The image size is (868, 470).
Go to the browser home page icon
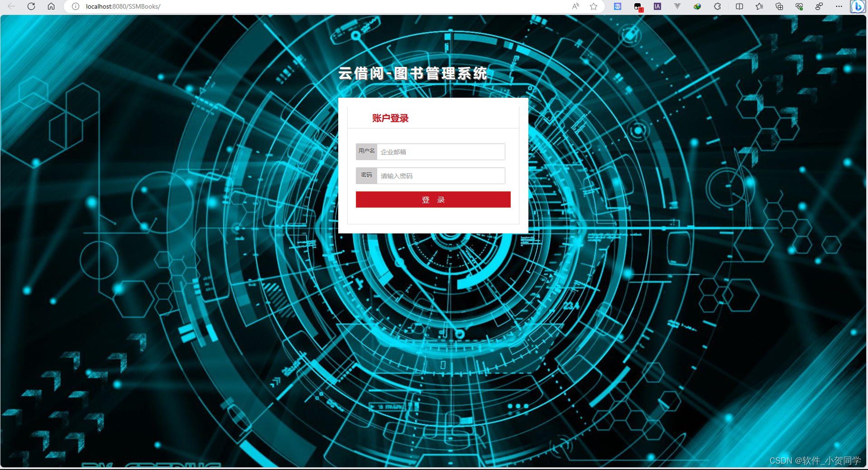pos(51,6)
